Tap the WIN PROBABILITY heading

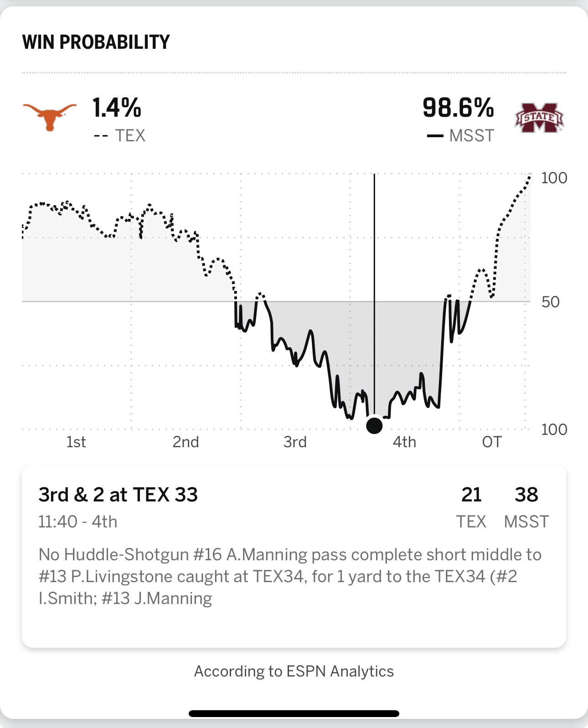pyautogui.click(x=96, y=42)
